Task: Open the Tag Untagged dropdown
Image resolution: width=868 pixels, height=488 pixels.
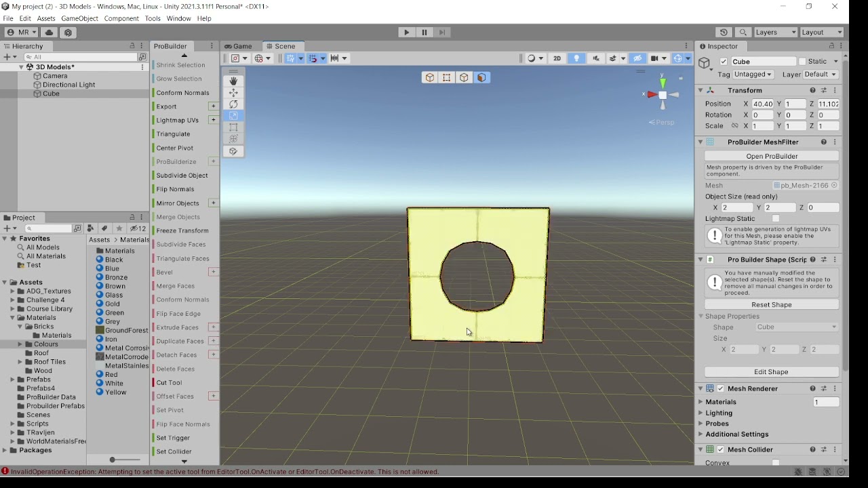Action: [x=753, y=75]
